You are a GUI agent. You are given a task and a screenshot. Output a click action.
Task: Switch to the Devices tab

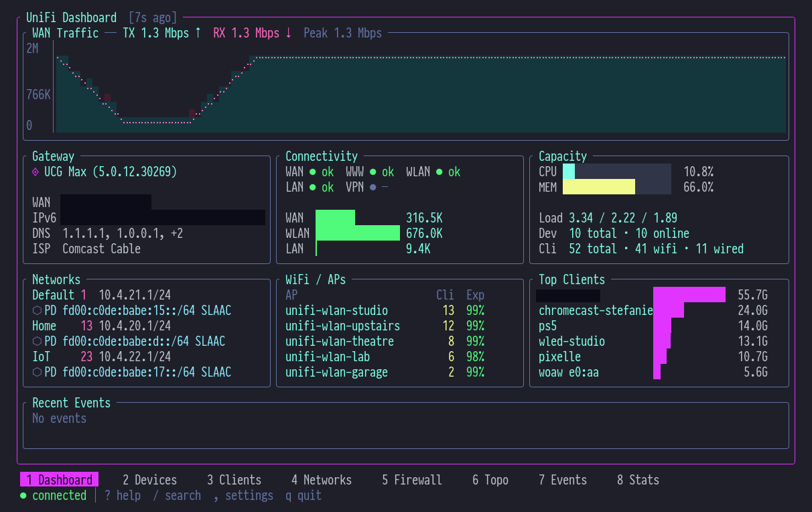[149, 480]
